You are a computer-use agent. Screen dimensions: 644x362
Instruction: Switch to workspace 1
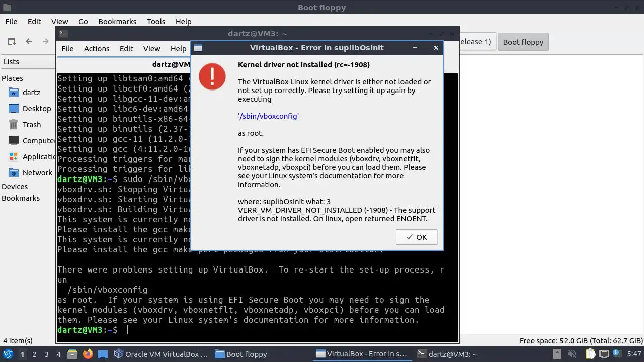[x=22, y=354]
